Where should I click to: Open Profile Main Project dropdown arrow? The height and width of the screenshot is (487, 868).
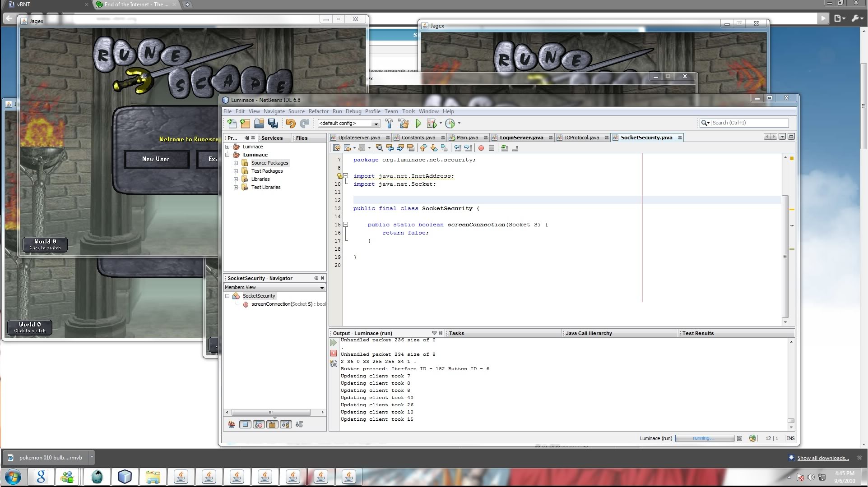pos(459,123)
